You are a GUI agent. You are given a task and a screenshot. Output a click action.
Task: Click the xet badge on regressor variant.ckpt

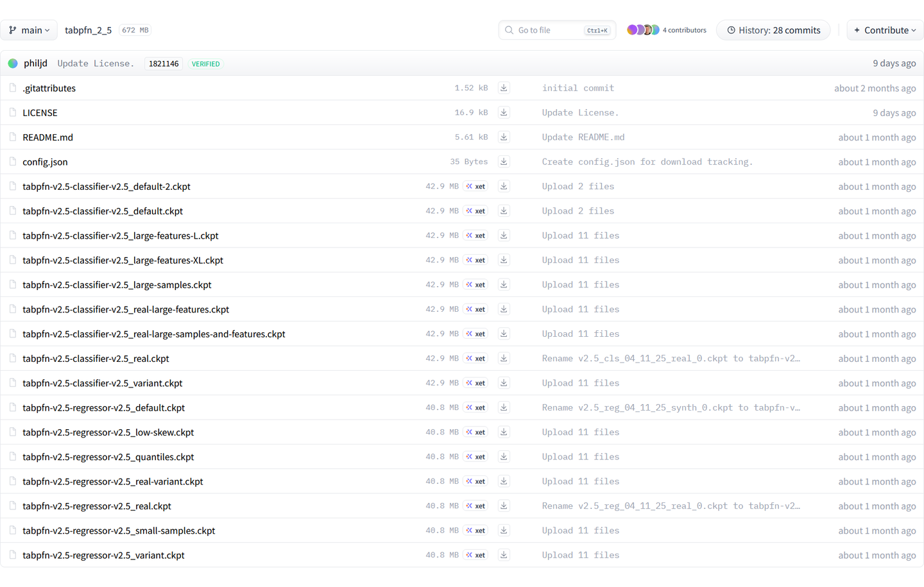tap(475, 555)
